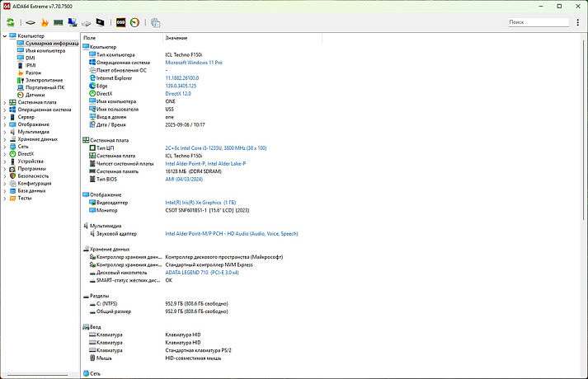Open the OSD panel toolbar icon
This screenshot has width=588, height=379.
tap(120, 23)
